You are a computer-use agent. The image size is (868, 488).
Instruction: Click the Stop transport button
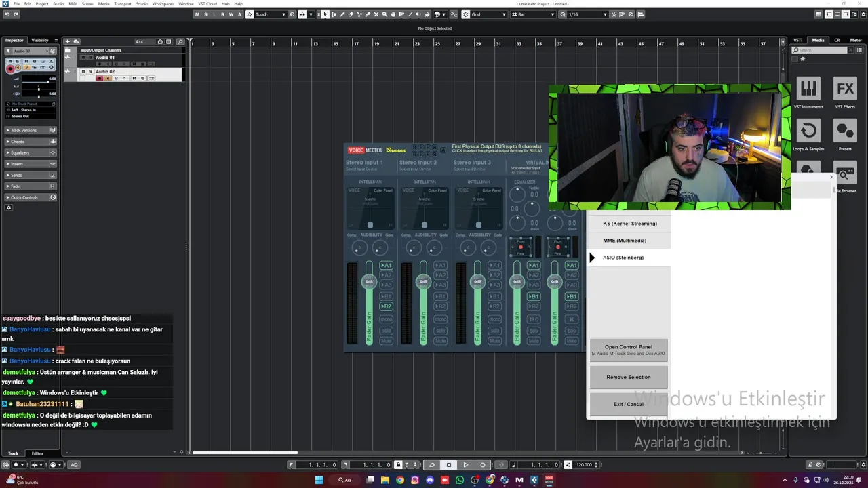pyautogui.click(x=448, y=464)
